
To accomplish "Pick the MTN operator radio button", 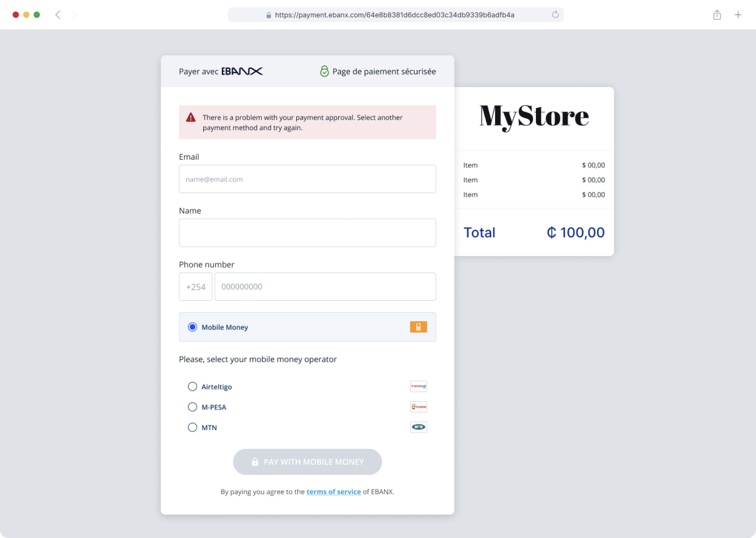I will tap(192, 427).
